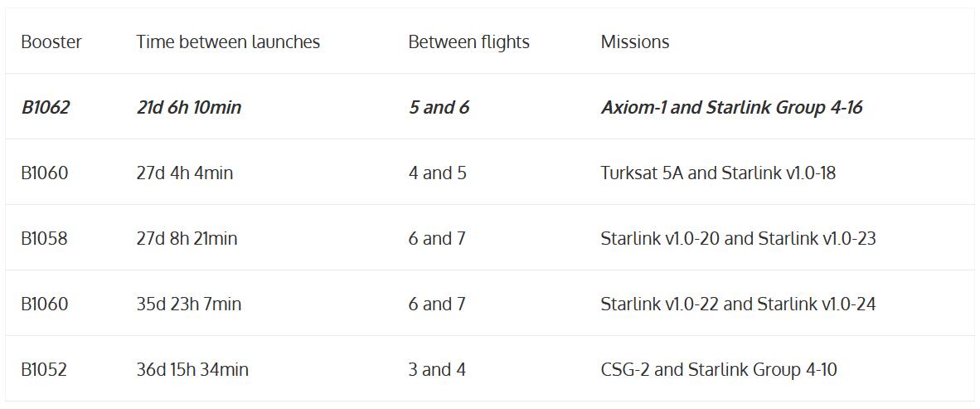Select the CSG-2 and Starlink Group 4-10 mission

[x=719, y=369]
